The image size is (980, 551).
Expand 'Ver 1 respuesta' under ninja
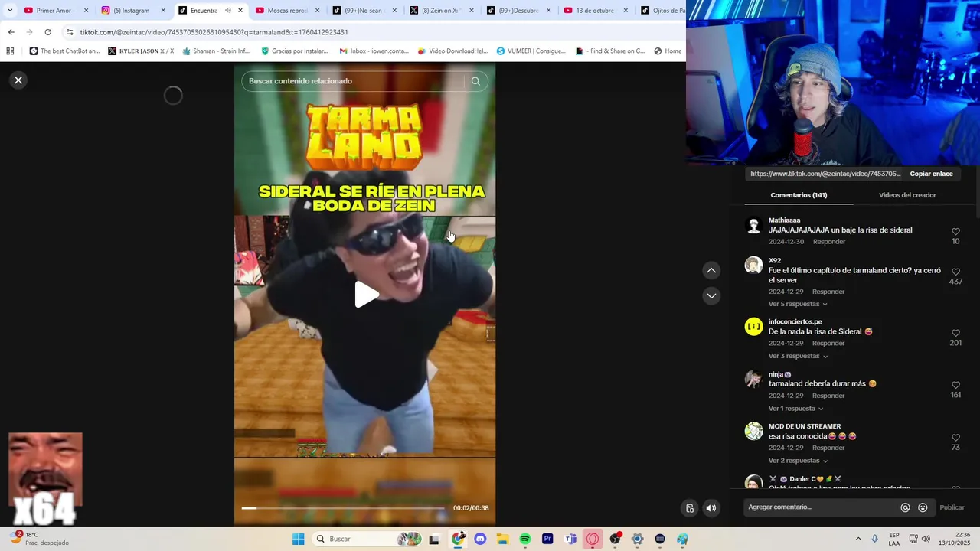pos(795,409)
